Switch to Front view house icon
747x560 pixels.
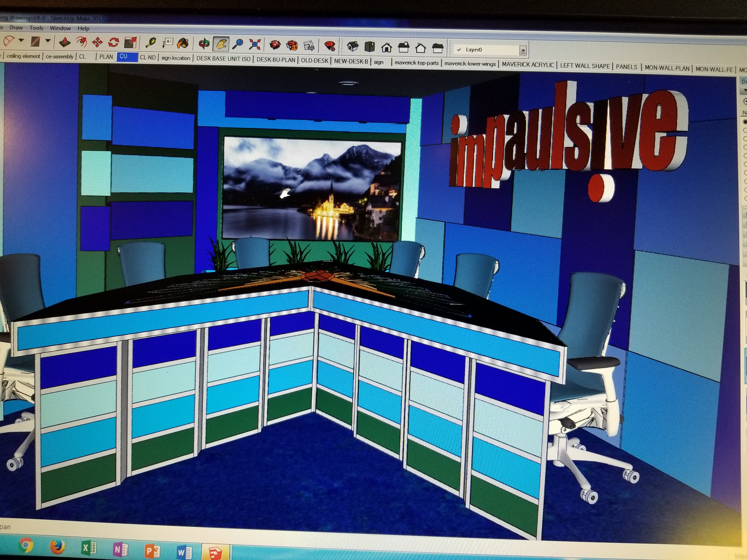[387, 47]
